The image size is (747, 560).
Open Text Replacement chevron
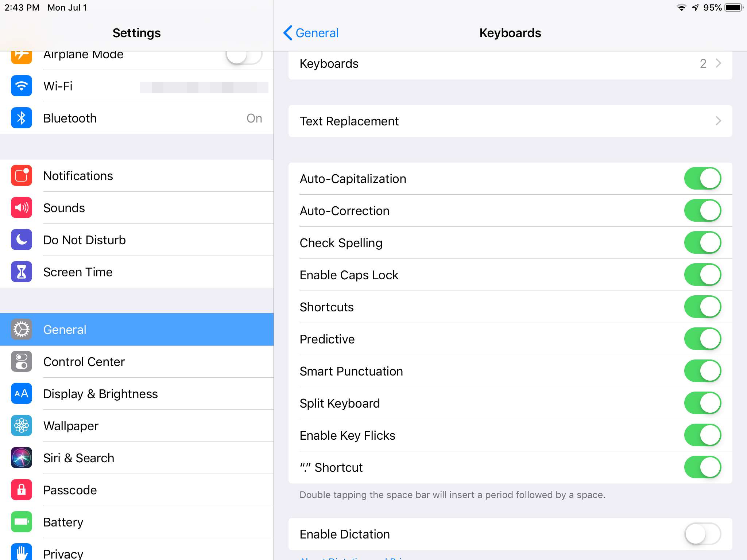coord(718,121)
